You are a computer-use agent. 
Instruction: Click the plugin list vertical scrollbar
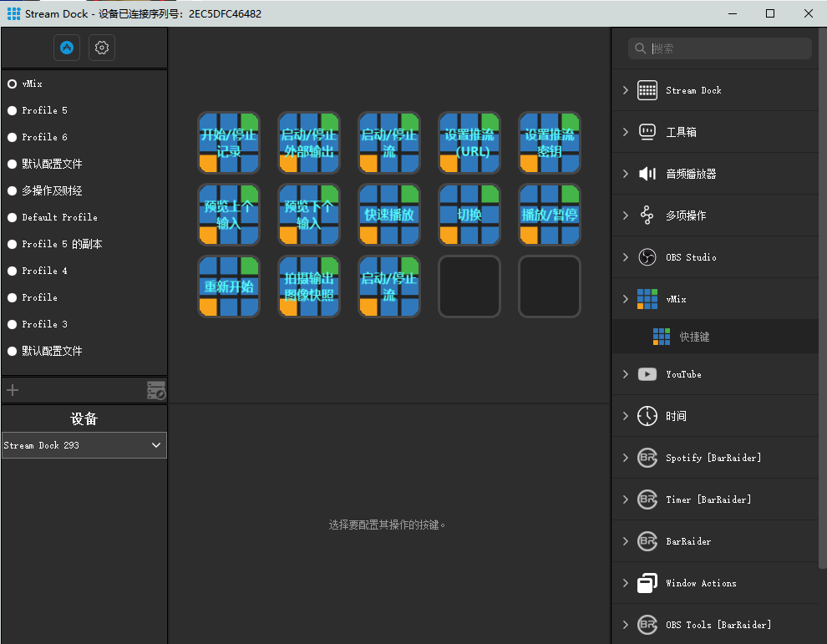823,298
